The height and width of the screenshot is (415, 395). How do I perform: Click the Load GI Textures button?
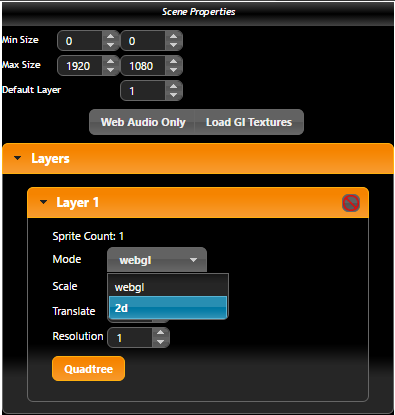coord(249,122)
